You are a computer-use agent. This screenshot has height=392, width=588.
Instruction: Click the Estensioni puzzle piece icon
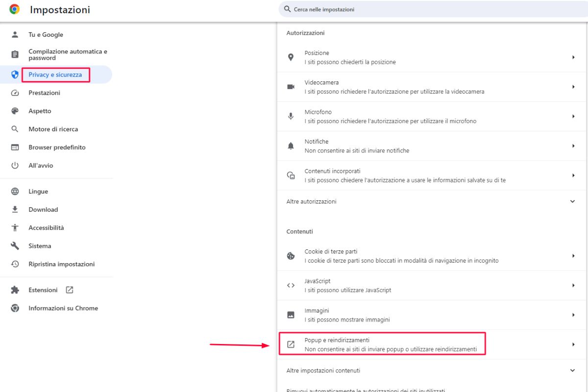pos(15,290)
